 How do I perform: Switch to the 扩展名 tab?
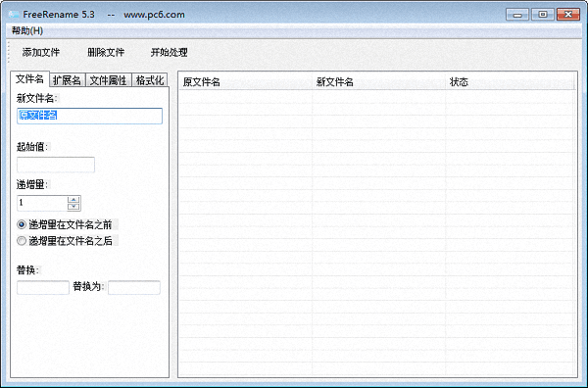click(x=67, y=80)
